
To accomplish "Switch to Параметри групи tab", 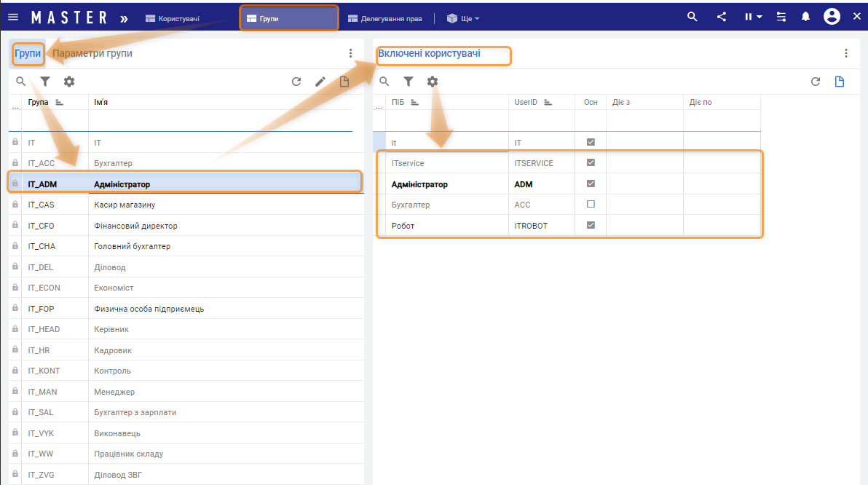I will 92,53.
